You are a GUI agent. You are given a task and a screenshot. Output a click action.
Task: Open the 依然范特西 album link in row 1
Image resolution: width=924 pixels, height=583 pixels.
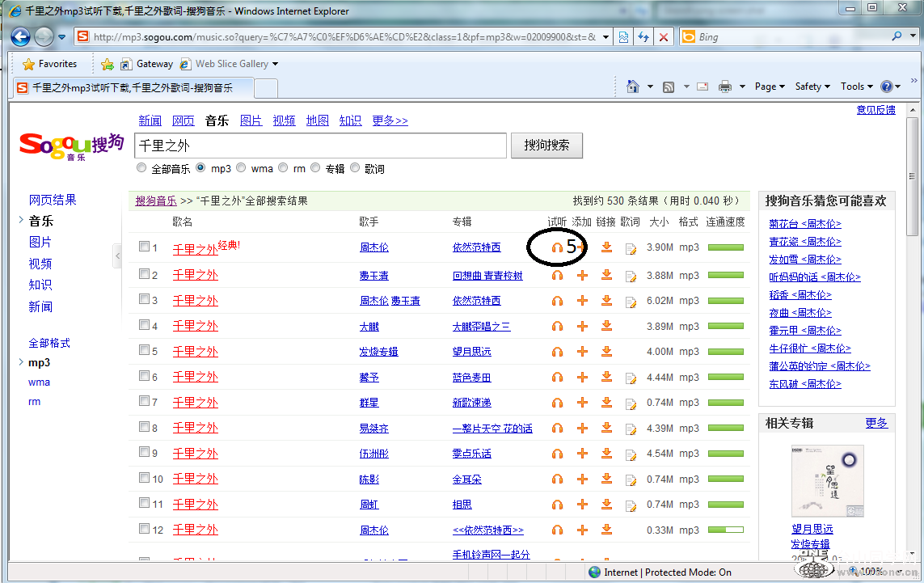coord(476,247)
